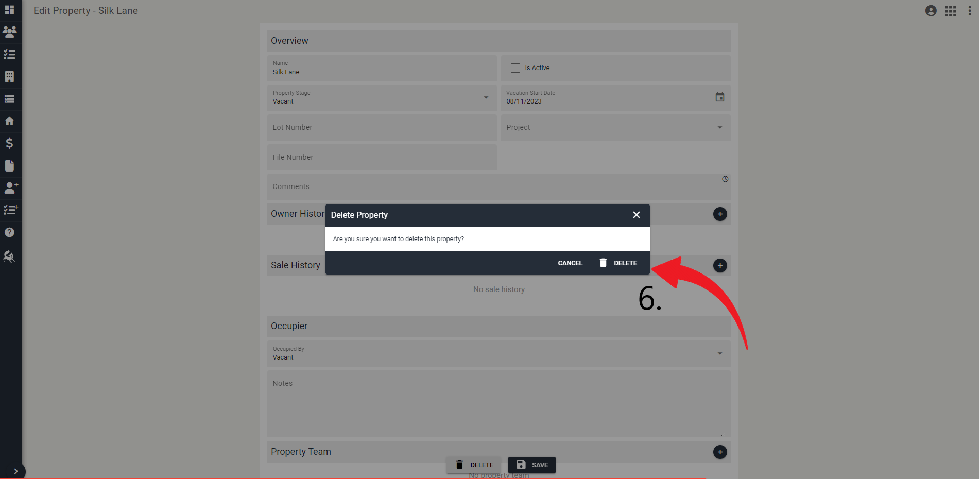980x479 pixels.
Task: Open the apps grid icon in the header
Action: pyautogui.click(x=950, y=10)
